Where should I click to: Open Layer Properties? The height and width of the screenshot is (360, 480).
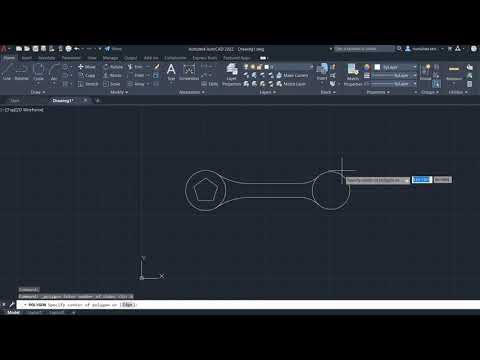click(231, 75)
